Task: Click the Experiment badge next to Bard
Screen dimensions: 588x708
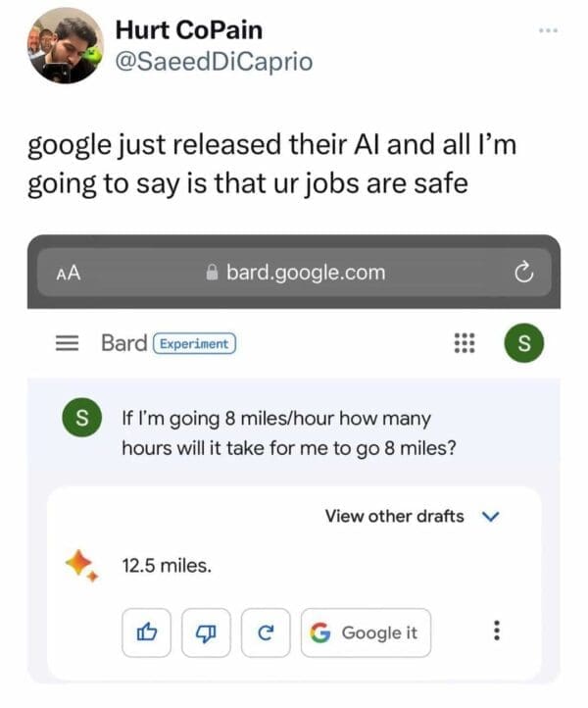Action: coord(194,343)
